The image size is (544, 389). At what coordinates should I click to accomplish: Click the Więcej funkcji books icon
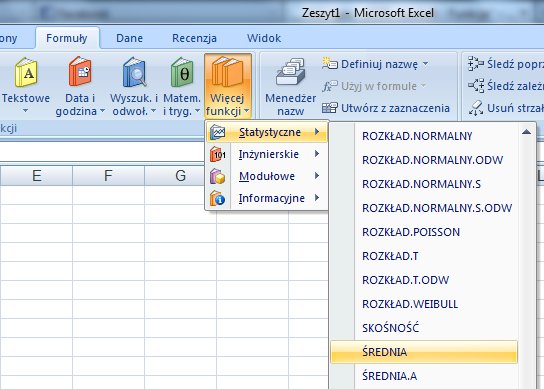(228, 71)
